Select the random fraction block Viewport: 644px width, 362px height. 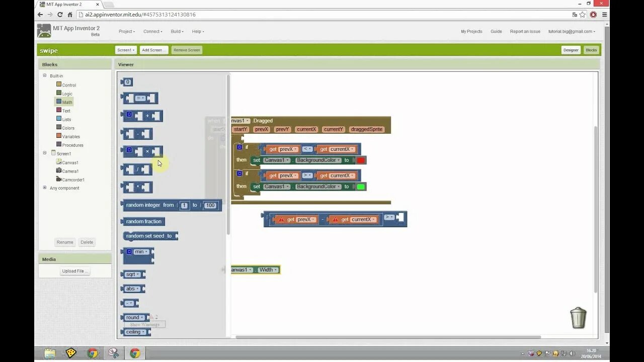(x=143, y=221)
